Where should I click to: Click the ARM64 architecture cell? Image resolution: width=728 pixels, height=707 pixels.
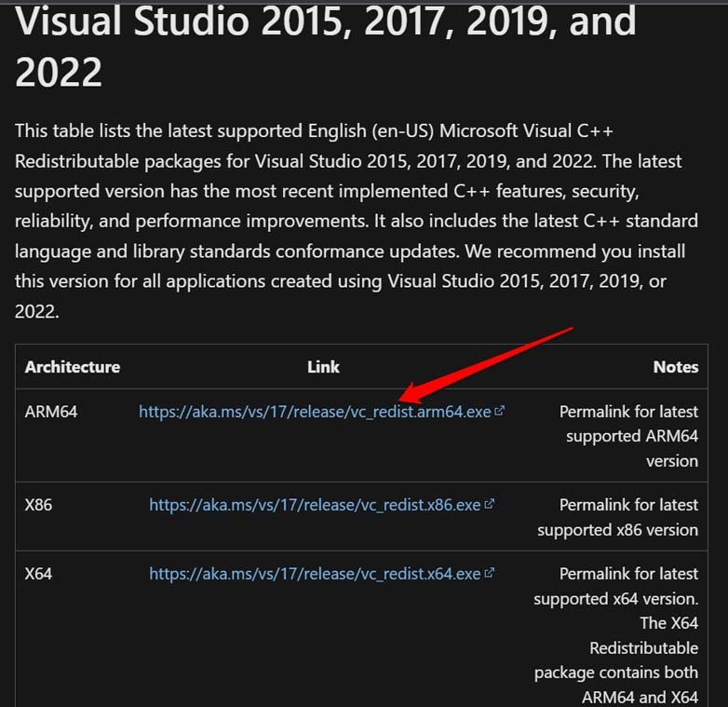[x=51, y=412]
